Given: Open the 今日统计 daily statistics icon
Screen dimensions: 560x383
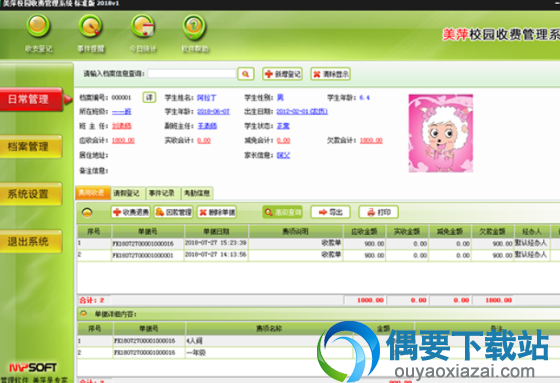Looking at the screenshot, I should coord(143,33).
